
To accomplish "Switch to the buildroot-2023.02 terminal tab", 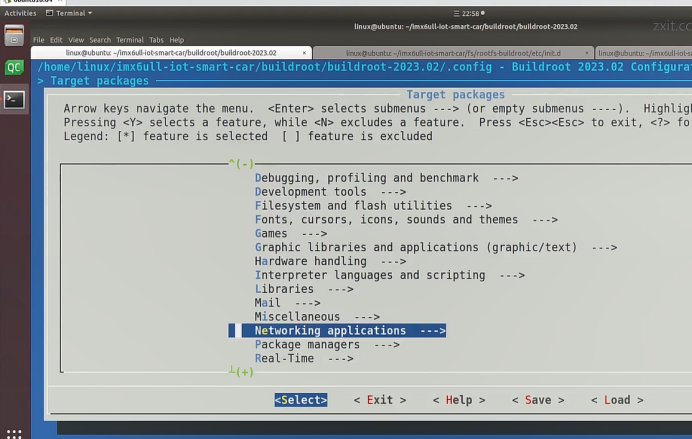I will (x=171, y=53).
